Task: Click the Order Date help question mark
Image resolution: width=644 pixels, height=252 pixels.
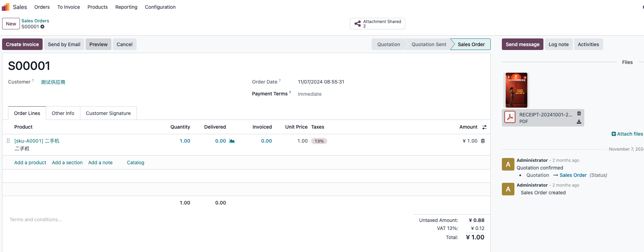Action: coord(280,80)
